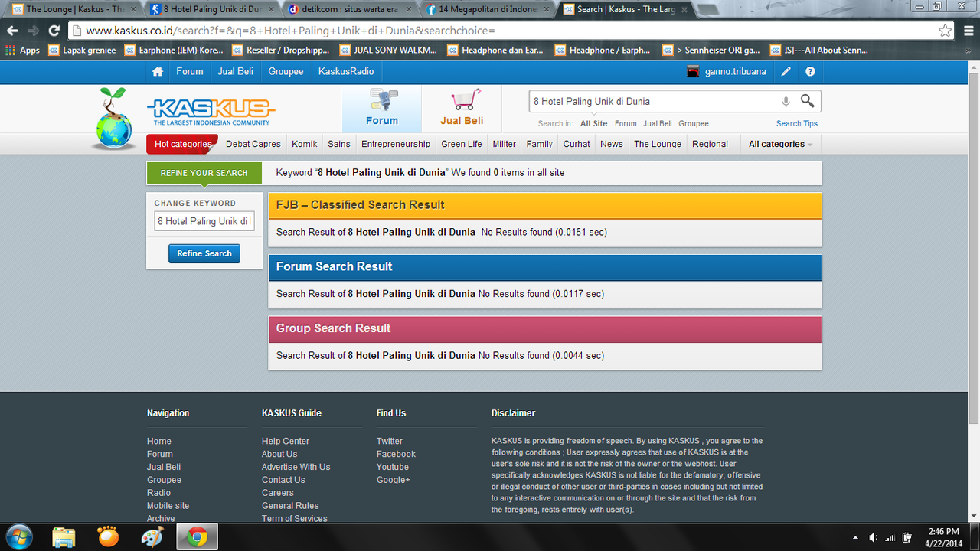Expand the All categories dropdown
The image size is (980, 551).
[780, 144]
